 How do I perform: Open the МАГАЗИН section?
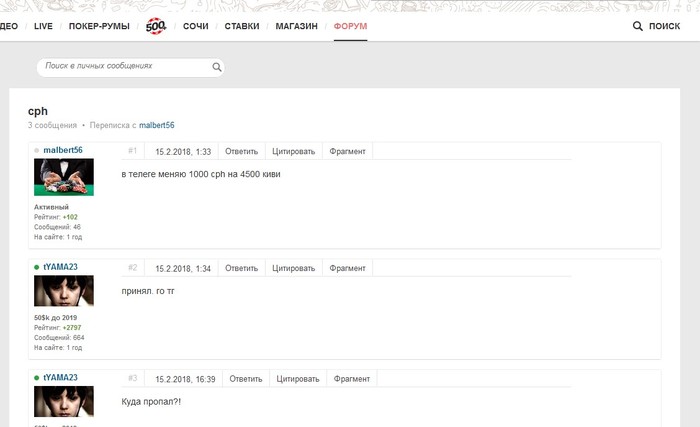coord(296,26)
